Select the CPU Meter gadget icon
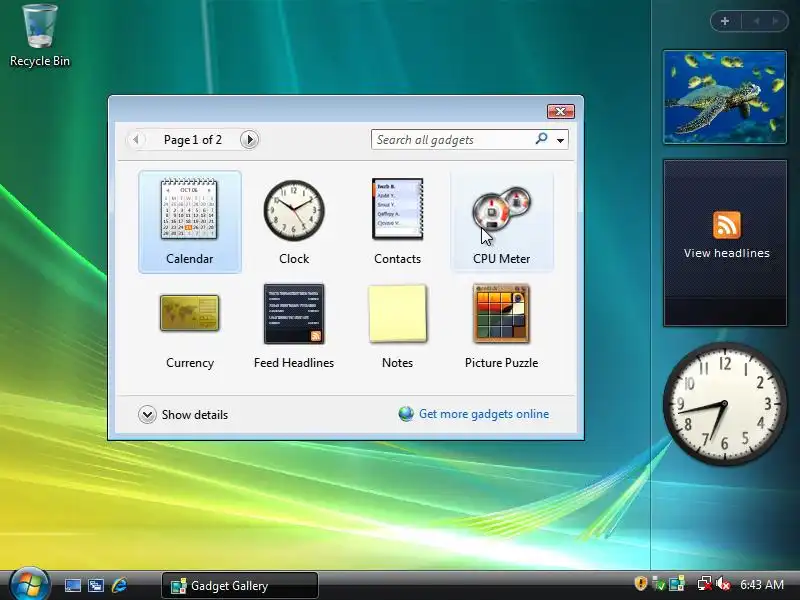This screenshot has width=800, height=600. coord(502,208)
